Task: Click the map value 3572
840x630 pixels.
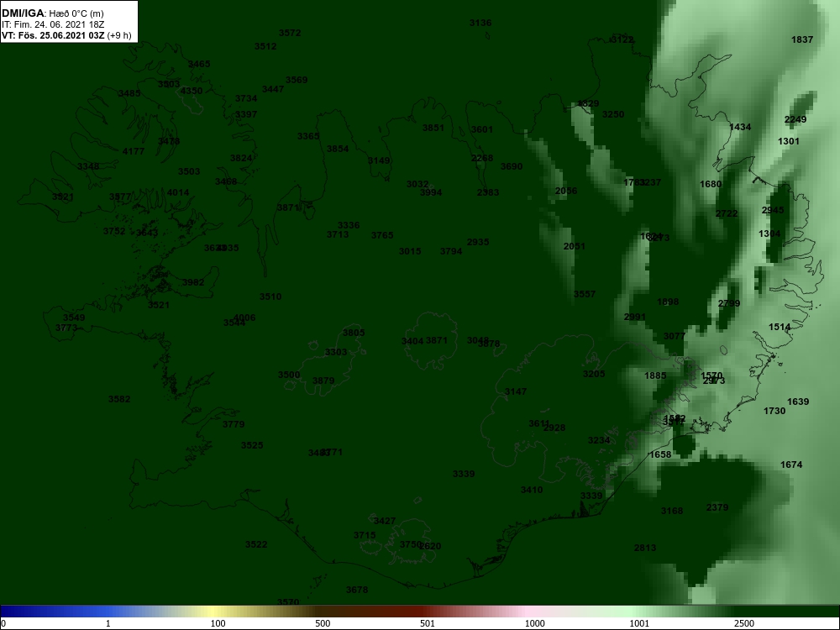Action: tap(290, 33)
